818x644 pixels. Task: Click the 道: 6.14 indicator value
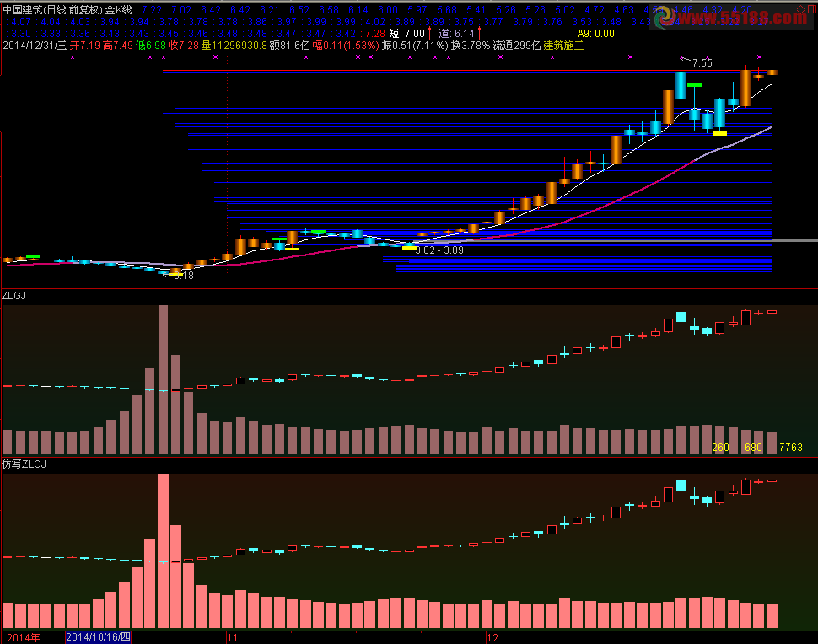456,34
